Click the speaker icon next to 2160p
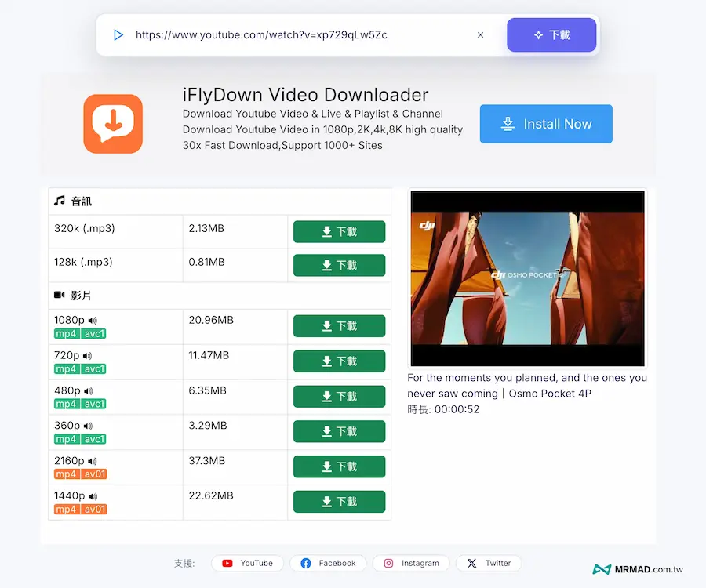This screenshot has height=588, width=706. coord(93,461)
